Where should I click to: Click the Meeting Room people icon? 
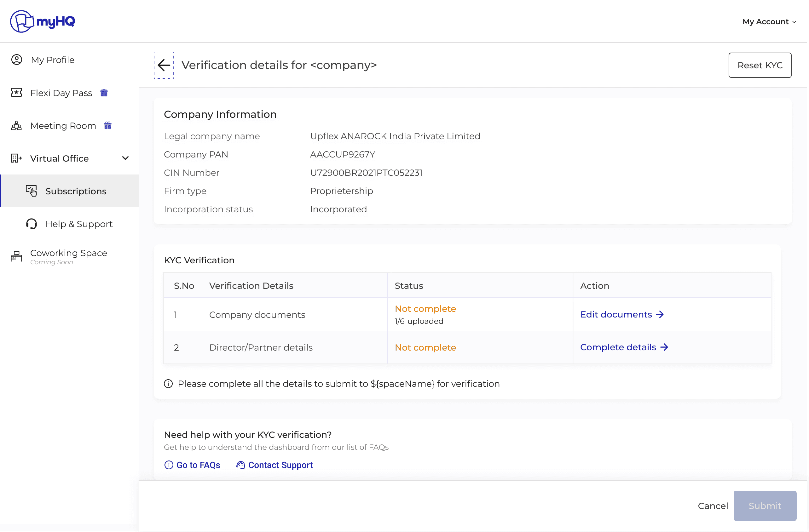pos(16,126)
